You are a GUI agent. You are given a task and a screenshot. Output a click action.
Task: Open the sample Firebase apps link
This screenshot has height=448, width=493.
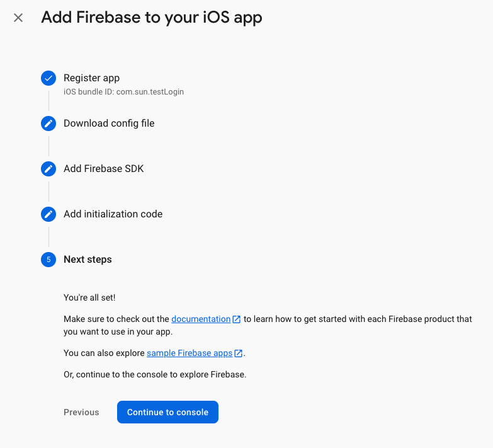tap(190, 353)
